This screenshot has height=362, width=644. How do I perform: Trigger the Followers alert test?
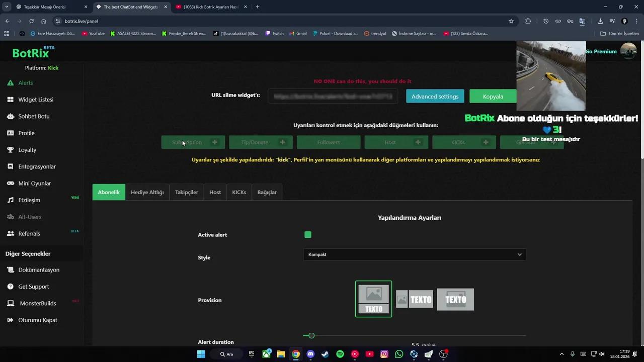[328, 142]
